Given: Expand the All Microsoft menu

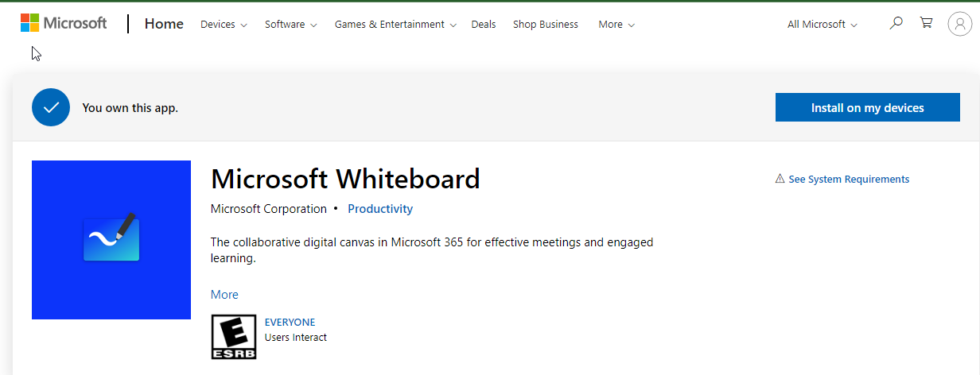Looking at the screenshot, I should [822, 25].
